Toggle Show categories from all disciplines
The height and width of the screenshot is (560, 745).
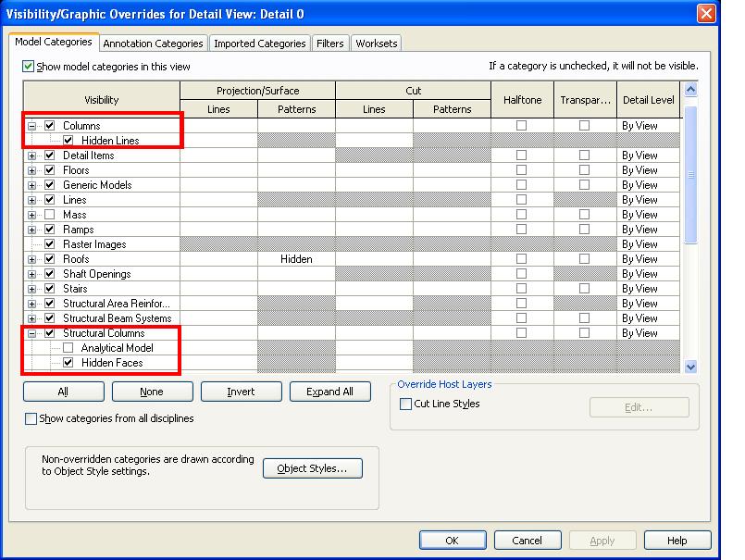31,418
